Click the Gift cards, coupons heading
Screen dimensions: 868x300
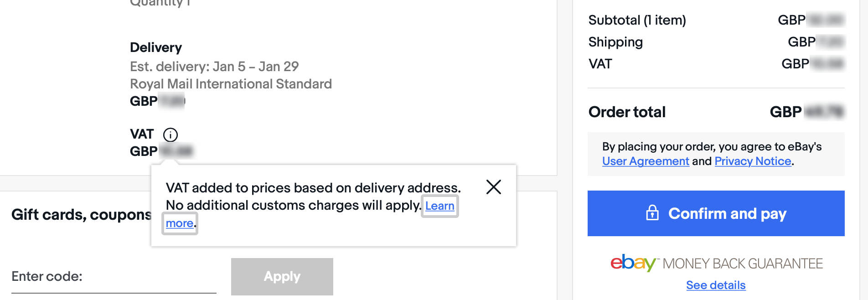(x=81, y=215)
